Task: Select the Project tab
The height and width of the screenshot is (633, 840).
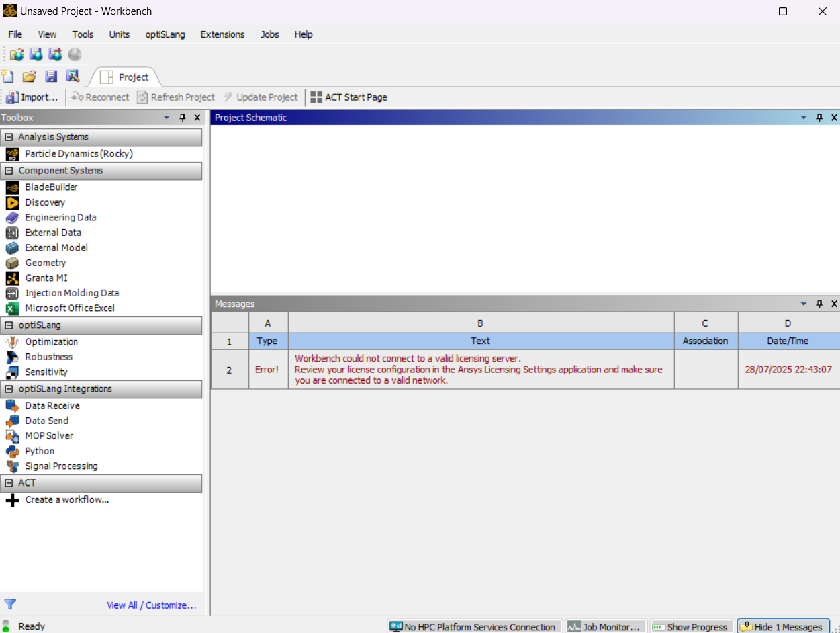Action: coord(125,77)
